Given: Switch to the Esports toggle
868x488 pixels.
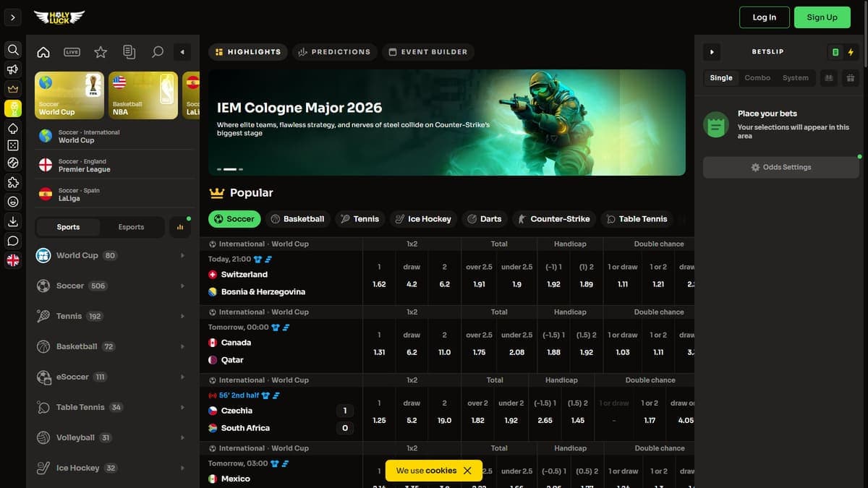Looking at the screenshot, I should click(x=131, y=227).
